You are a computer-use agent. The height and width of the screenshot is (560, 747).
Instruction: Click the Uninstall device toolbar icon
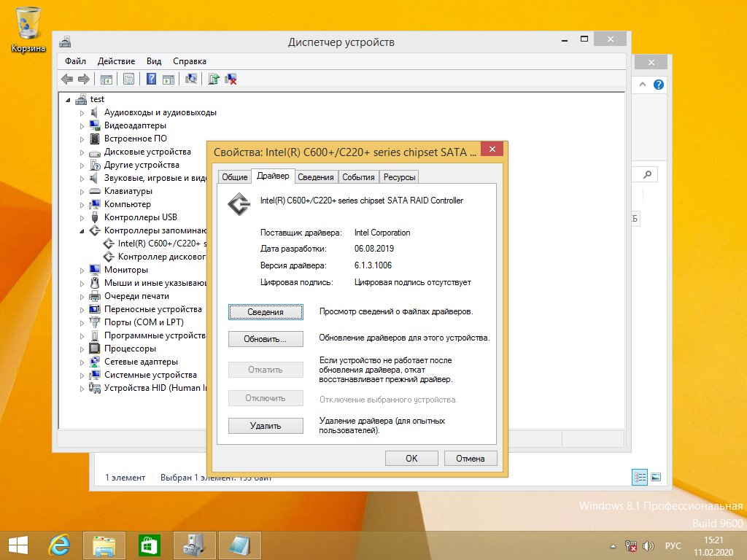pyautogui.click(x=231, y=79)
